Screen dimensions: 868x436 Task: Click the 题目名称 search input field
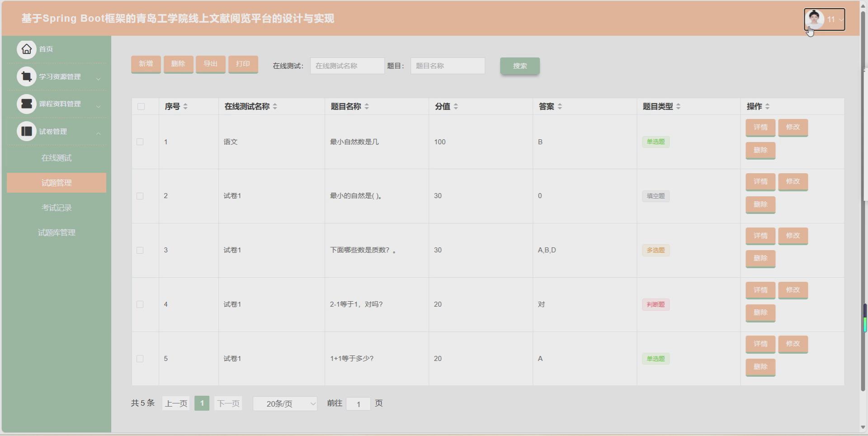[447, 66]
